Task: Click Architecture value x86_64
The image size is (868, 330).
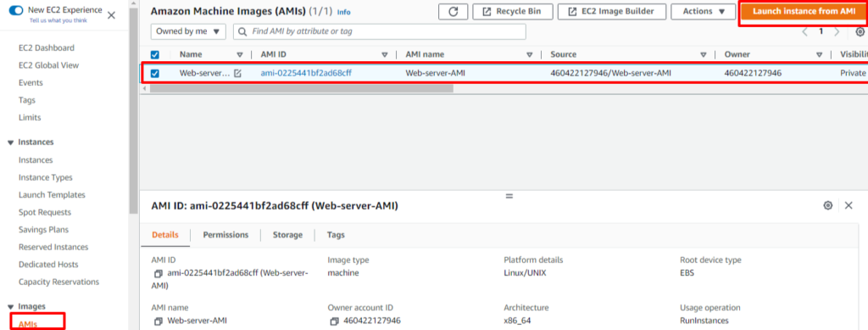Action: point(517,321)
